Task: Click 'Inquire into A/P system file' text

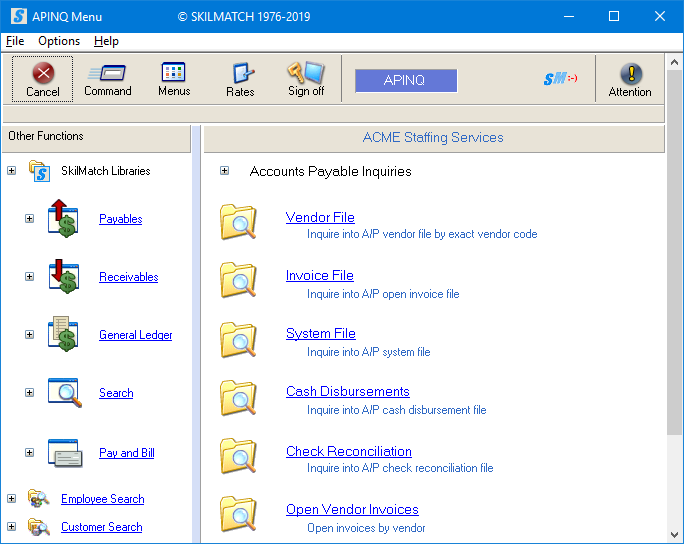Action: tap(369, 352)
